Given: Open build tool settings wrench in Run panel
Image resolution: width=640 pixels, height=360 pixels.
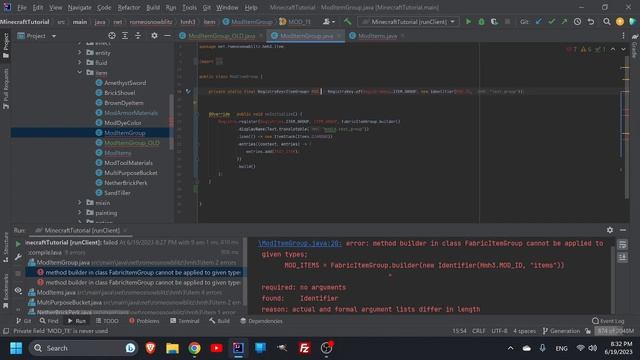Looking at the screenshot, I should 18,257.
